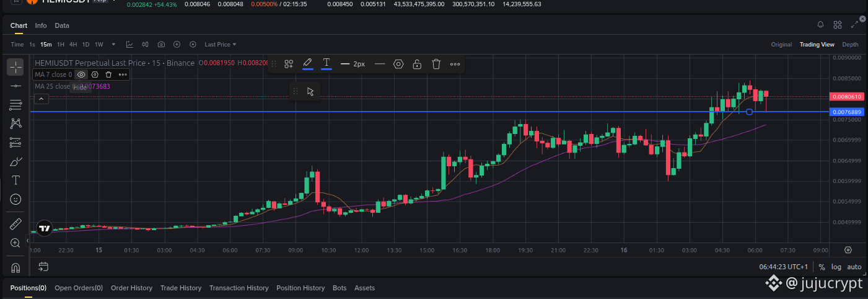
Task: Open the Trade History tab
Action: [181, 288]
